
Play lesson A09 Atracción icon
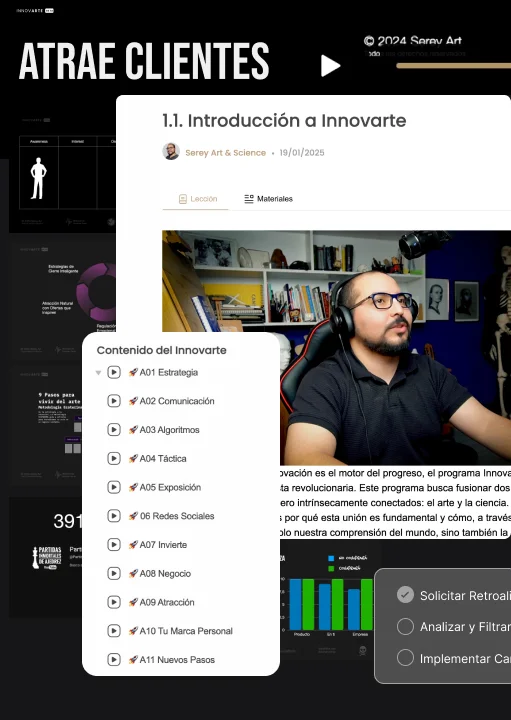pos(114,602)
